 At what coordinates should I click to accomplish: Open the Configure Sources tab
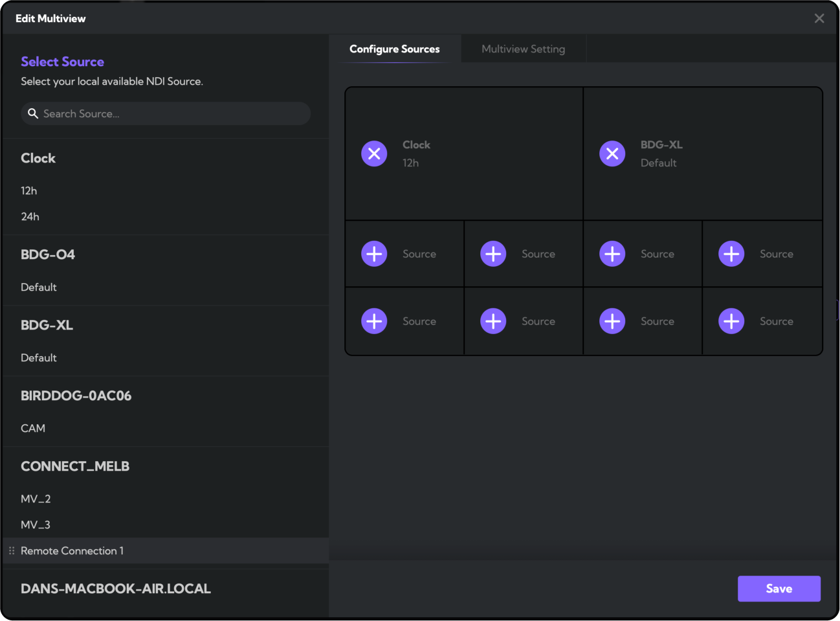pos(394,49)
